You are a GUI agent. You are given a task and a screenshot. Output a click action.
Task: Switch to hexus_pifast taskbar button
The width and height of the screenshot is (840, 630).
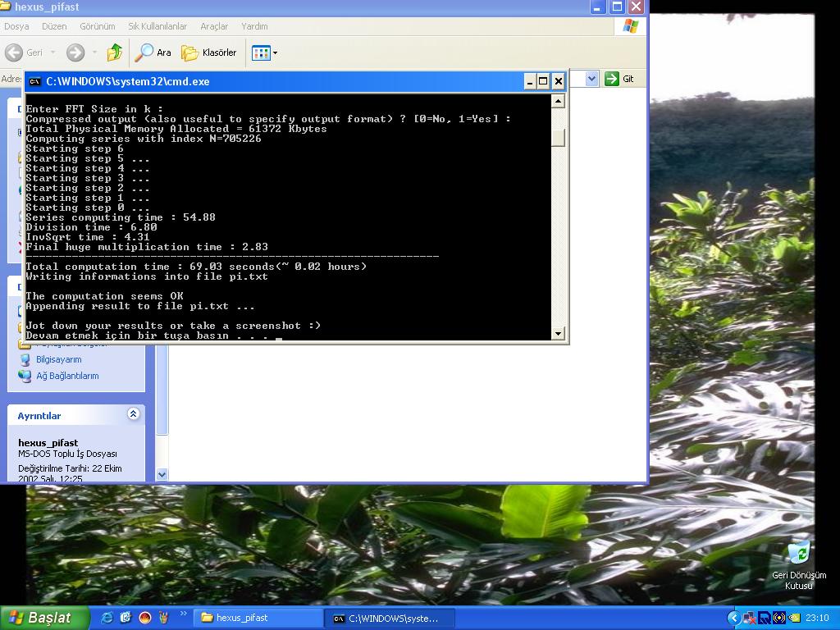click(x=257, y=619)
